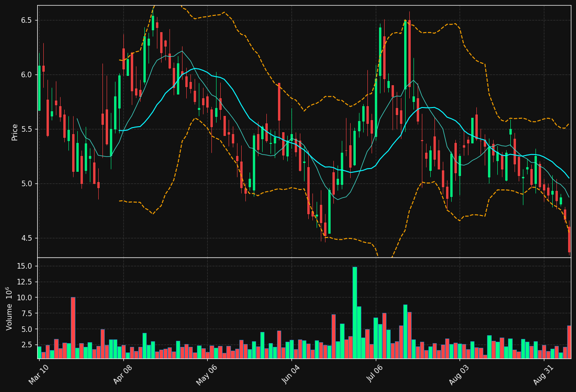Click the 5.5 price axis value

[26, 129]
